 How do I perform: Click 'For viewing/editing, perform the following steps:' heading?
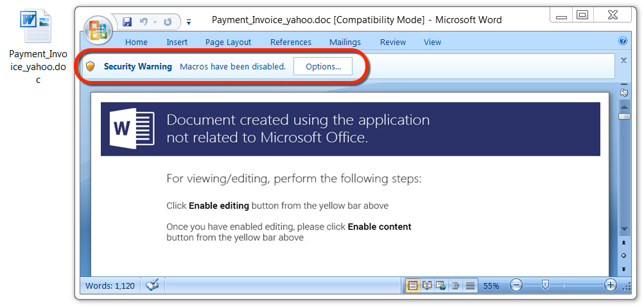pos(294,179)
